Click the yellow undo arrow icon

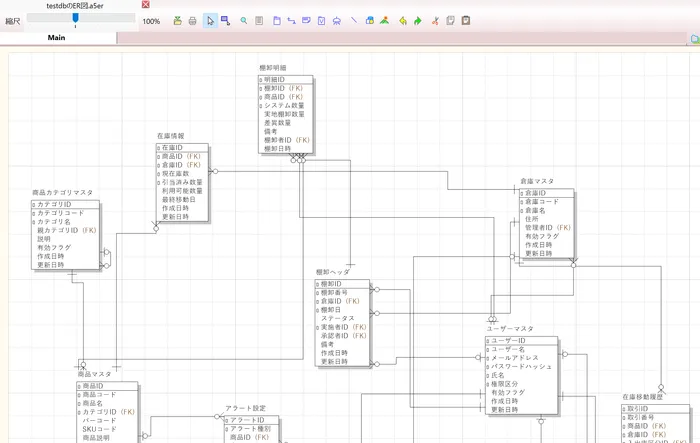pos(402,20)
